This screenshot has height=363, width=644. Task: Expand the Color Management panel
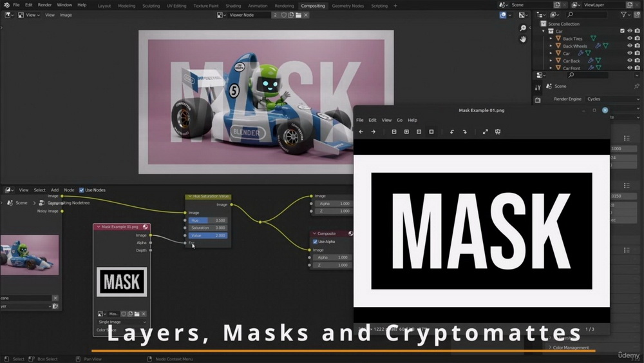pyautogui.click(x=571, y=348)
